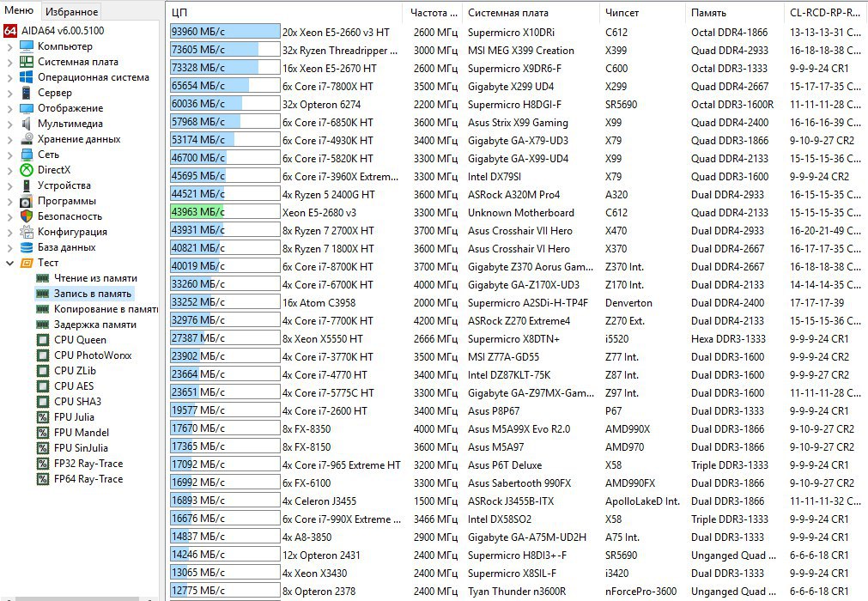Click the 4200 МГц frequency cell
This screenshot has width=868, height=601.
pos(435,321)
